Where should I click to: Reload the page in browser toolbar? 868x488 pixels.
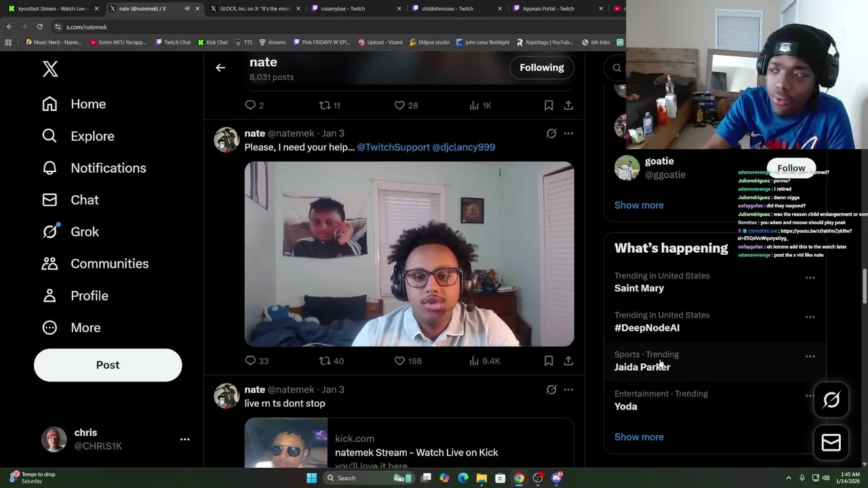tap(40, 26)
